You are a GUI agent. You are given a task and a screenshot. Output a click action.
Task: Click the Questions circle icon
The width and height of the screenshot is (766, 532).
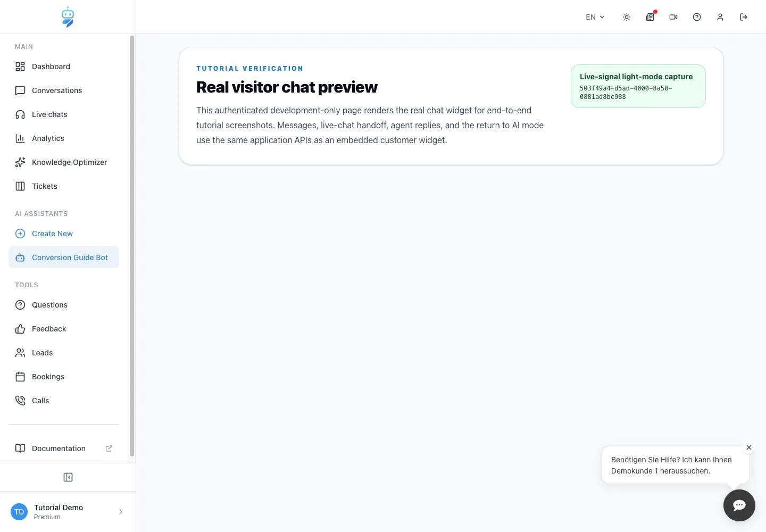tap(20, 305)
